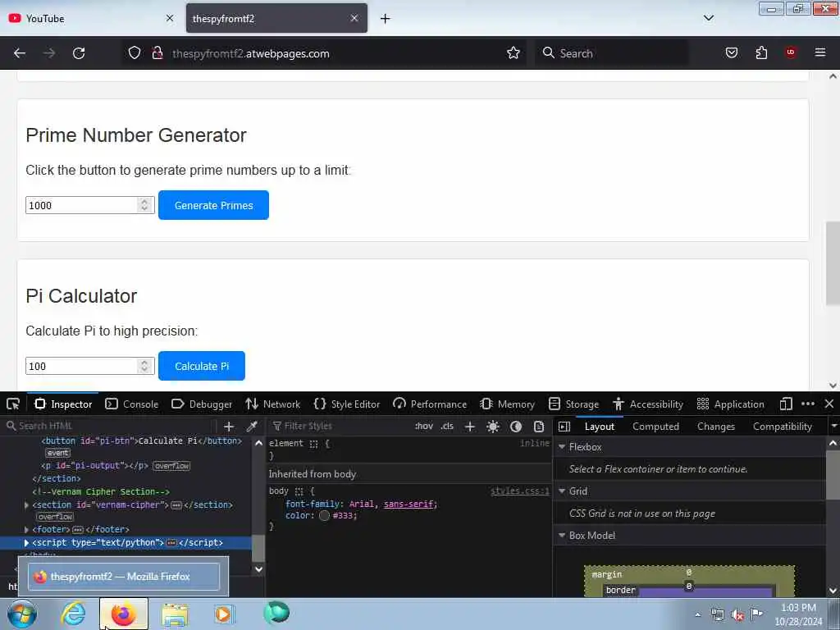840x630 pixels.
Task: Open the Accessibility panel
Action: (x=648, y=404)
